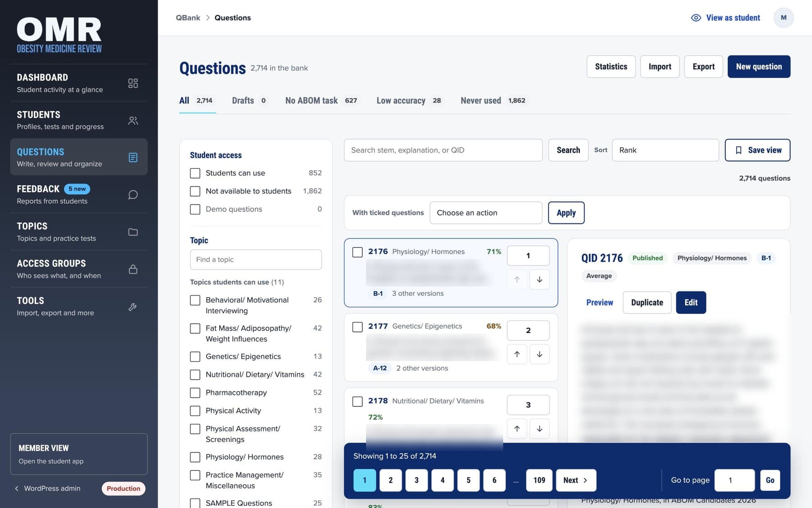Switch to the No ABOM task tab

click(322, 100)
